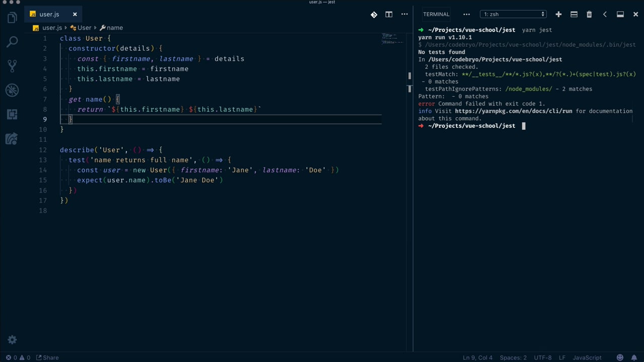644x362 pixels.
Task: Close the user.js editor tab
Action: (75, 15)
